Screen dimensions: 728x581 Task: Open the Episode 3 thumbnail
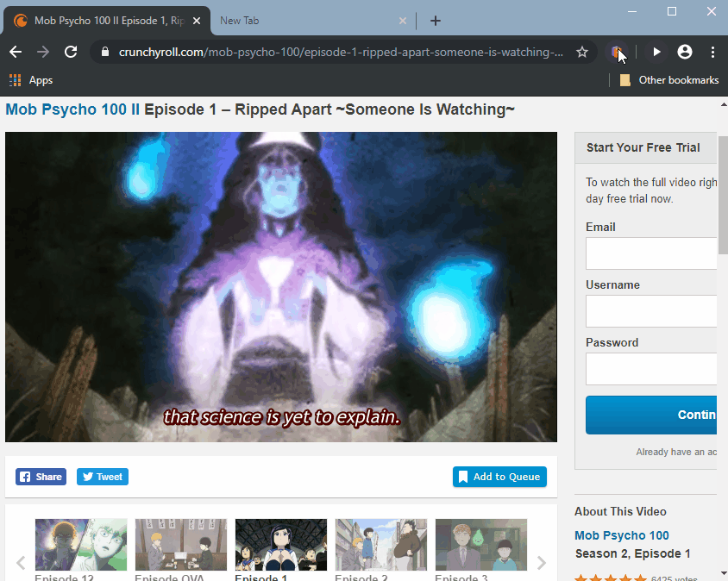click(481, 545)
